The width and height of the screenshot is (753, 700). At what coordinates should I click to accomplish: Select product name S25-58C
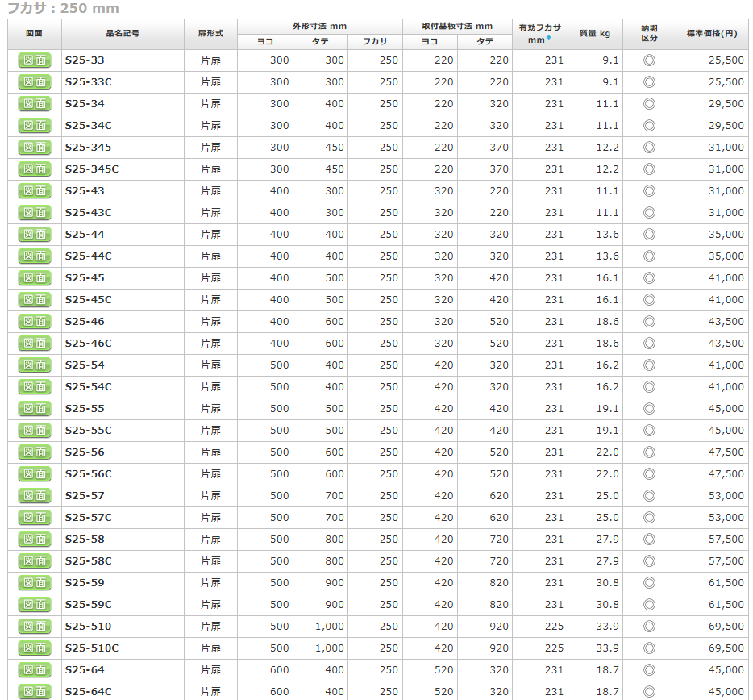[88, 561]
